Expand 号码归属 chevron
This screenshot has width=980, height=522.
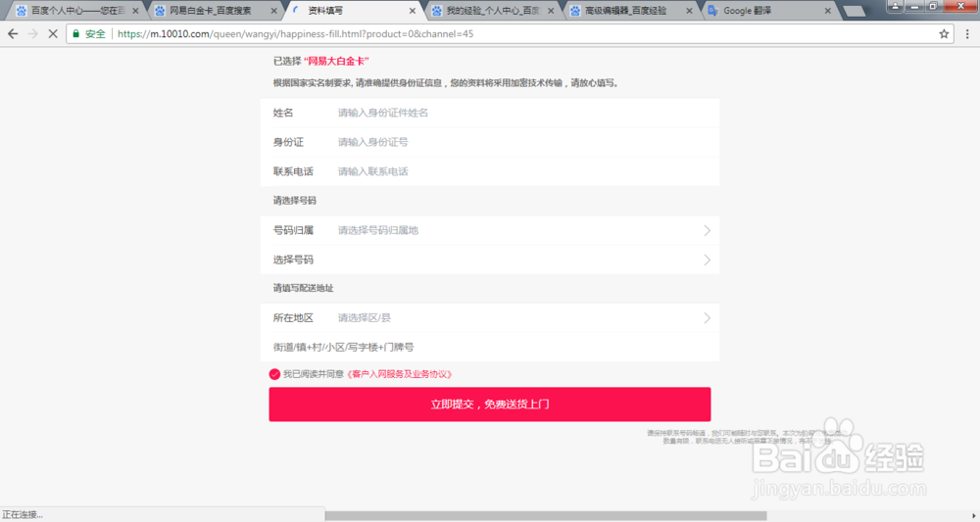click(707, 230)
